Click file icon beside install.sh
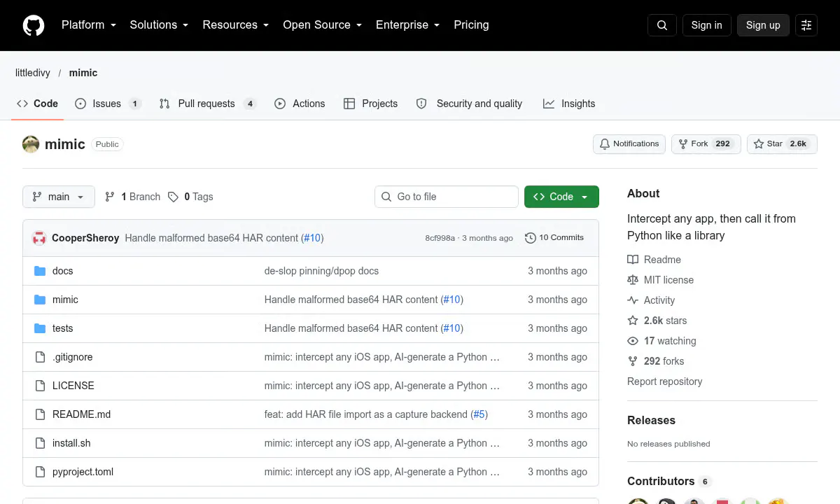Image resolution: width=840 pixels, height=504 pixels. tap(40, 443)
